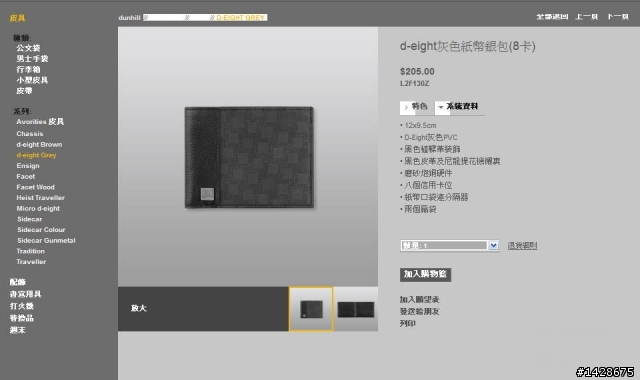Select the Sidecar Colour series
The image size is (640, 380).
coord(41,230)
